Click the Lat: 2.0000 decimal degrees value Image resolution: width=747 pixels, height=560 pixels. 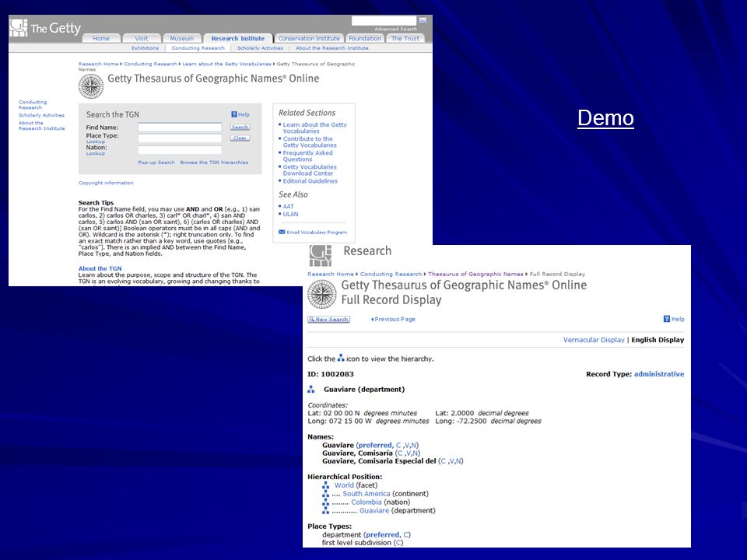click(482, 413)
